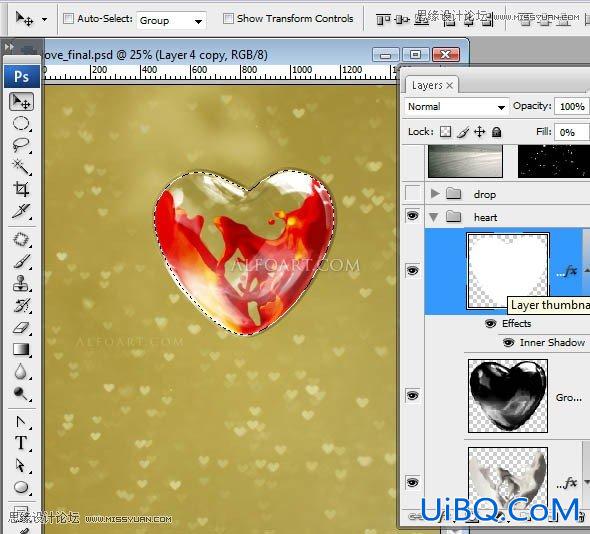
Task: Select the Path Selection tool
Action: click(21, 466)
